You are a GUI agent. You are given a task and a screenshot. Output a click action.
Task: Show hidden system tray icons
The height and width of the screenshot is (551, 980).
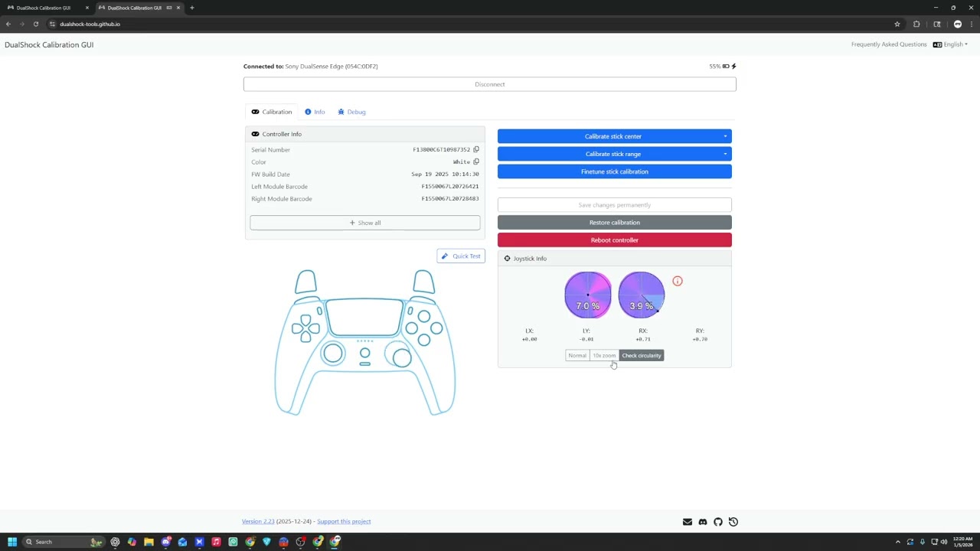[x=897, y=542]
